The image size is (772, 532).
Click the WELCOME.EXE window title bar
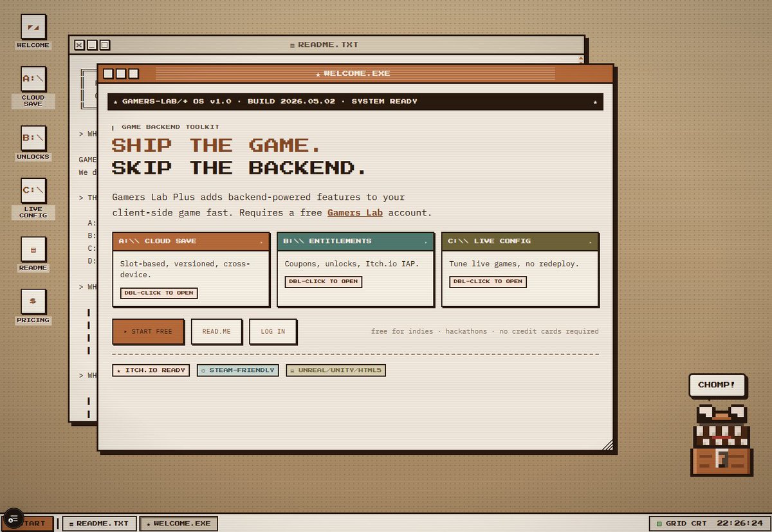point(356,73)
